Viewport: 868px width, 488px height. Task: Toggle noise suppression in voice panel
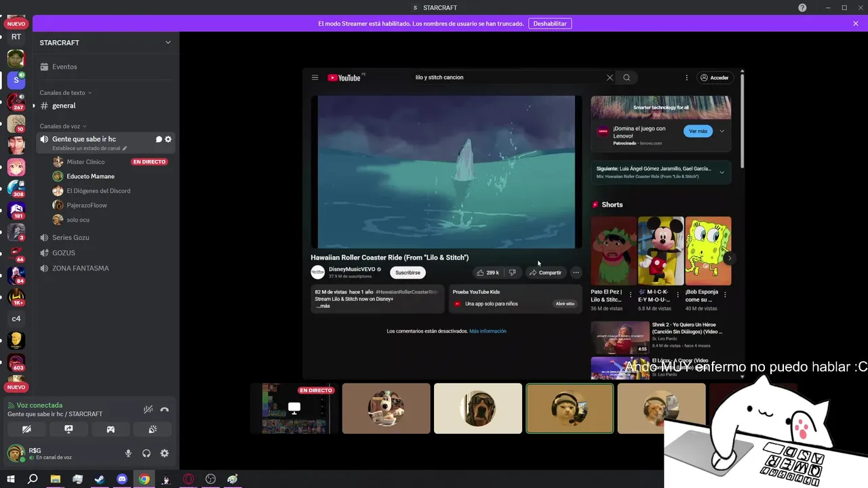tap(148, 409)
